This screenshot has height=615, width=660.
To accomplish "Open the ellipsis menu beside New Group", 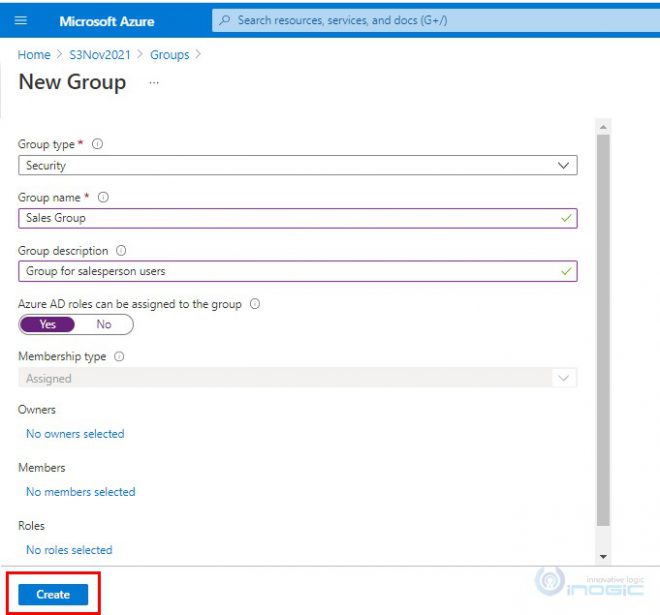I will [154, 83].
